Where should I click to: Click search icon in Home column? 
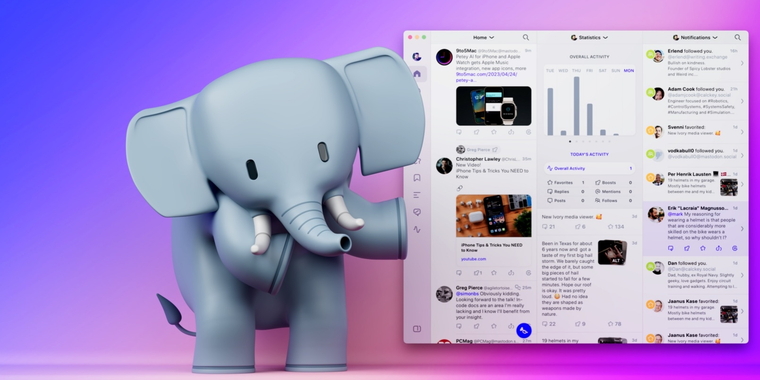[x=526, y=37]
